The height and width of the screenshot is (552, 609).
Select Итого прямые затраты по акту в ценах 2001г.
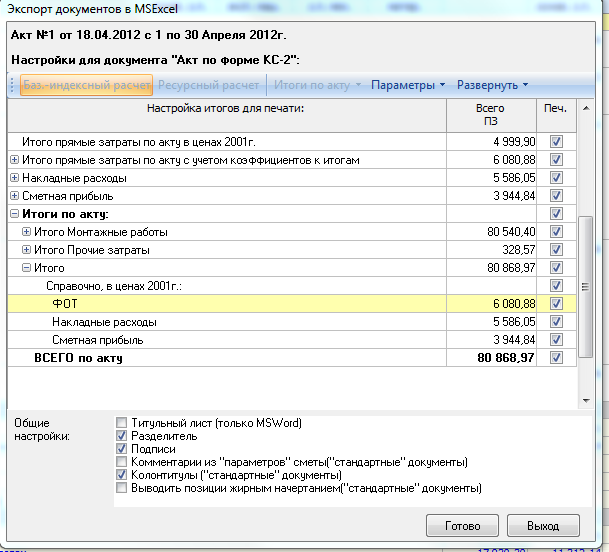[x=139, y=142]
